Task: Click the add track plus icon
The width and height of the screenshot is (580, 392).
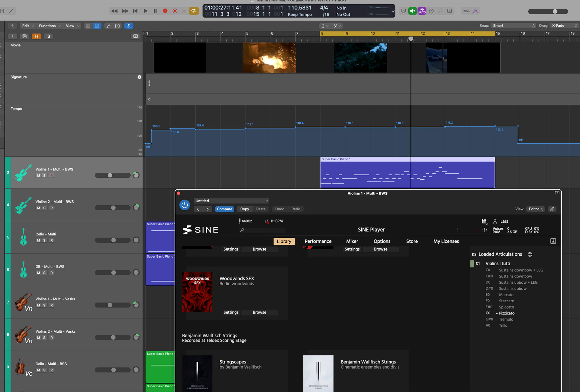Action: (x=13, y=36)
